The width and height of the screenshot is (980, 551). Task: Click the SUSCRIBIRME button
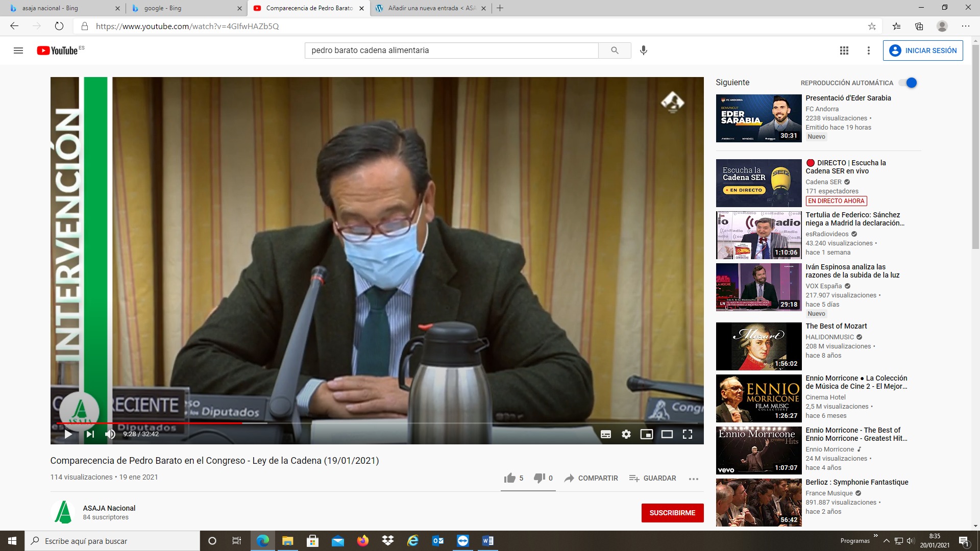pyautogui.click(x=672, y=513)
